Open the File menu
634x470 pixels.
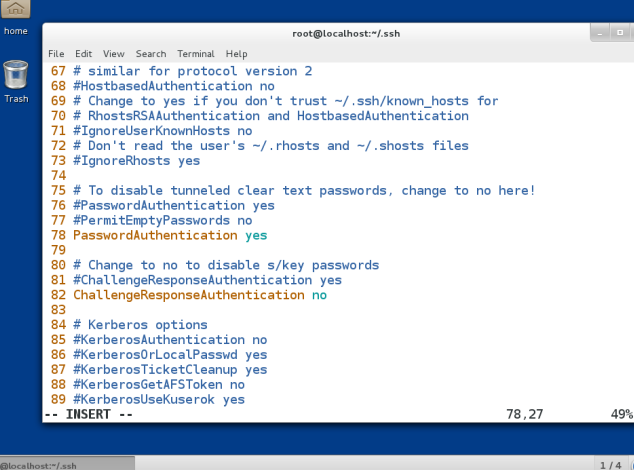tap(56, 54)
